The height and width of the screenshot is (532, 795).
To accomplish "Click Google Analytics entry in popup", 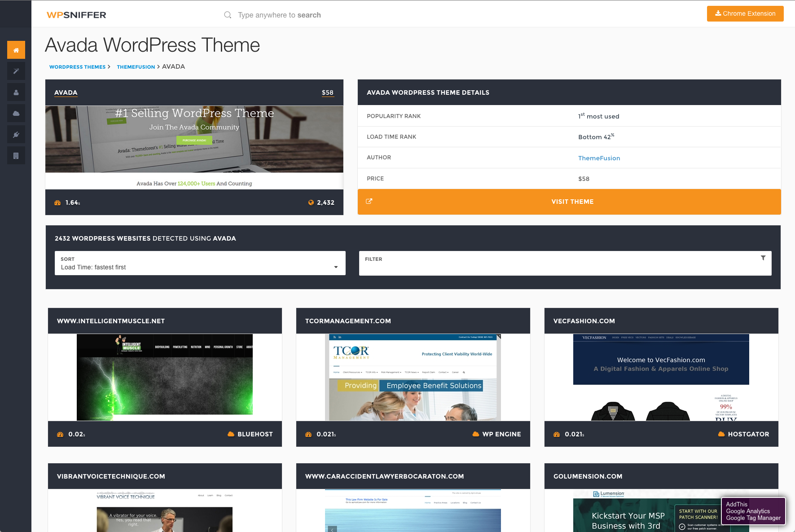I will click(748, 511).
